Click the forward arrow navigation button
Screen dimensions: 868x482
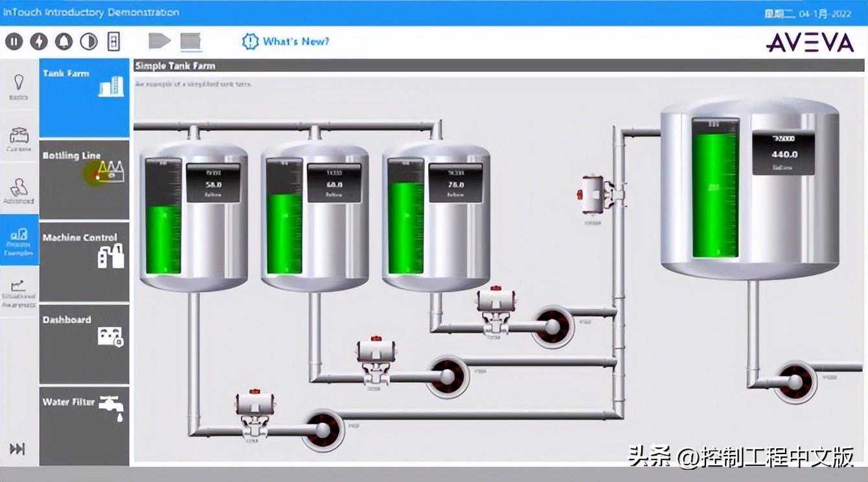[159, 41]
